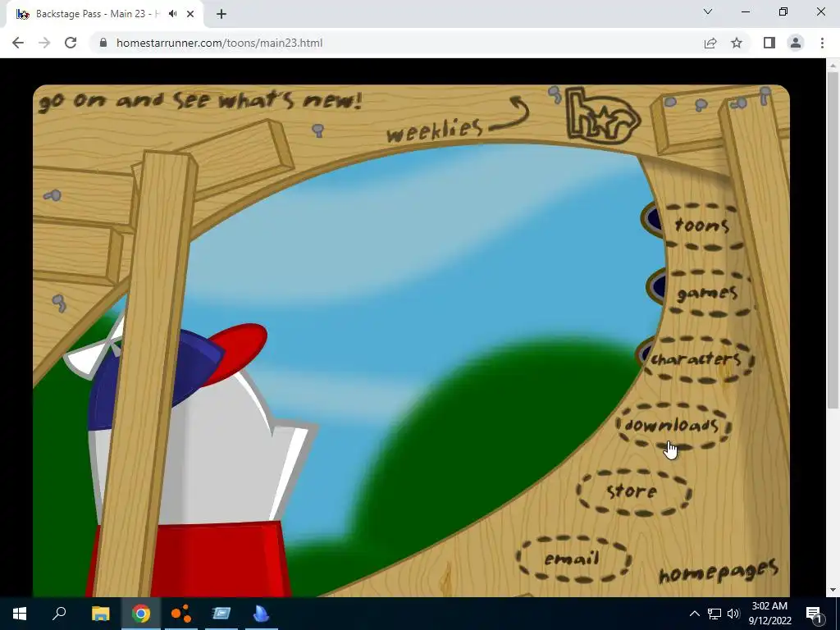Open the characters menu link
The width and height of the screenshot is (840, 630).
(696, 359)
